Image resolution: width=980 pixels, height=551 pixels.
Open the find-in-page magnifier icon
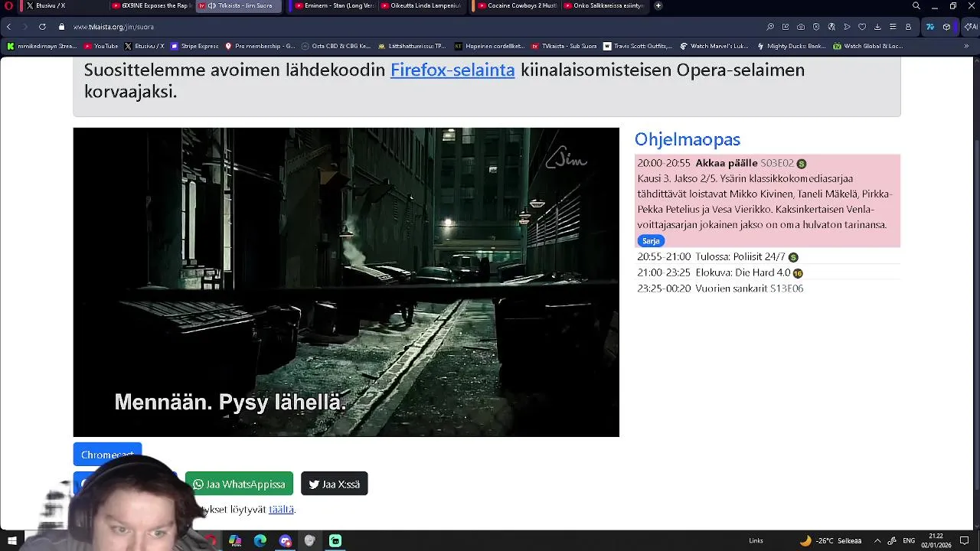[770, 27]
